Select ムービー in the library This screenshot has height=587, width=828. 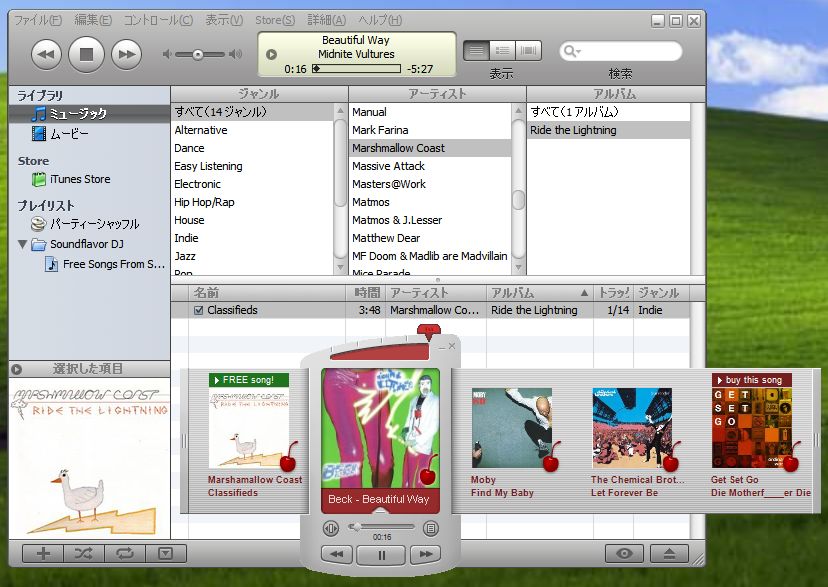point(89,134)
